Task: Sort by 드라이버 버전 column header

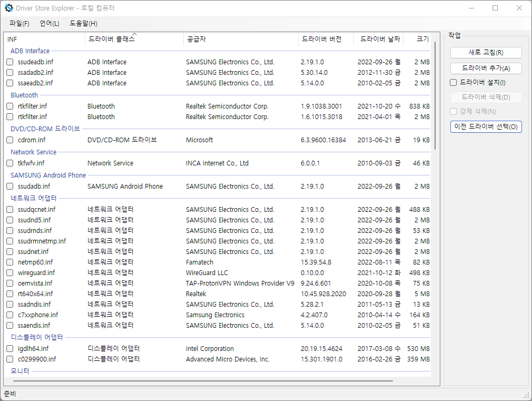Action: point(326,39)
